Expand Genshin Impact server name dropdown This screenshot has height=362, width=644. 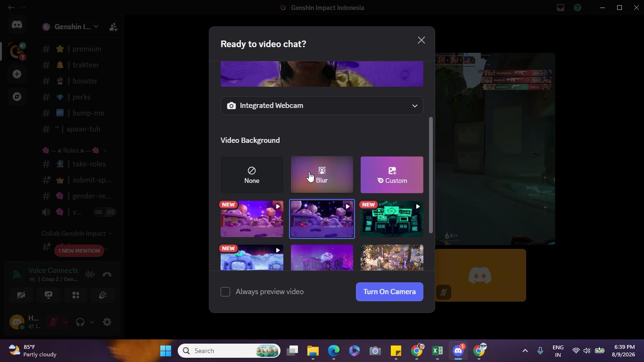(71, 27)
